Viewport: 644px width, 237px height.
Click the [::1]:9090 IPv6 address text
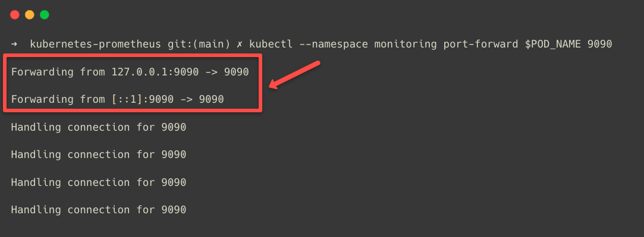click(x=143, y=100)
